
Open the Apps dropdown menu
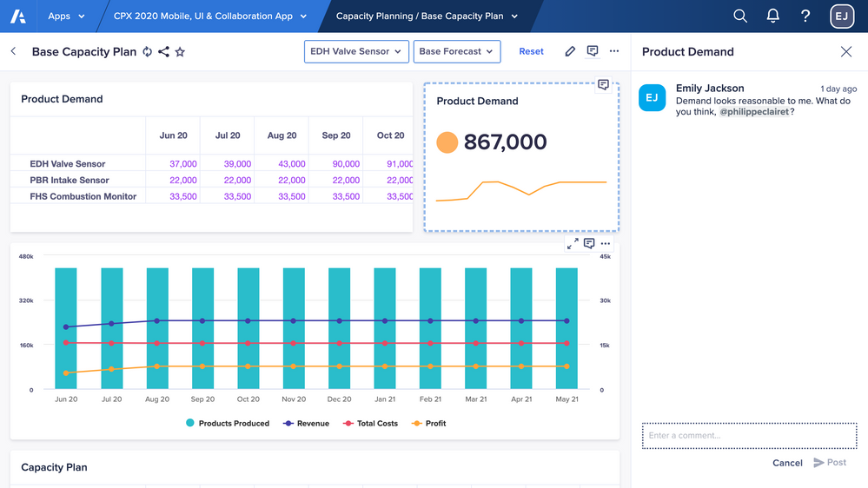point(66,16)
